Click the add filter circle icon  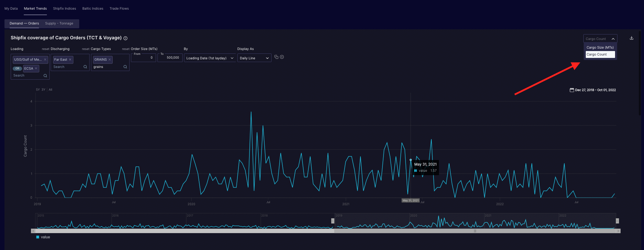pos(282,57)
